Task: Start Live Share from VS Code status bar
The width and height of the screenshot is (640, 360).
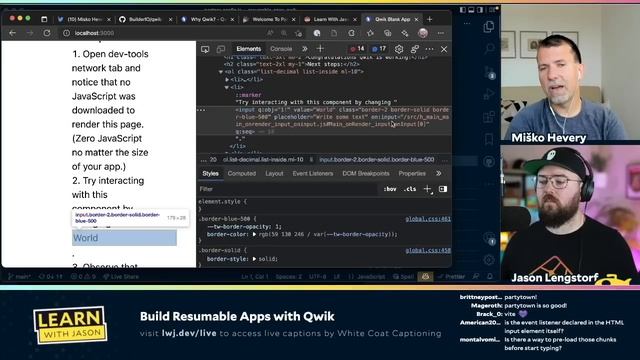Action: (x=120, y=277)
